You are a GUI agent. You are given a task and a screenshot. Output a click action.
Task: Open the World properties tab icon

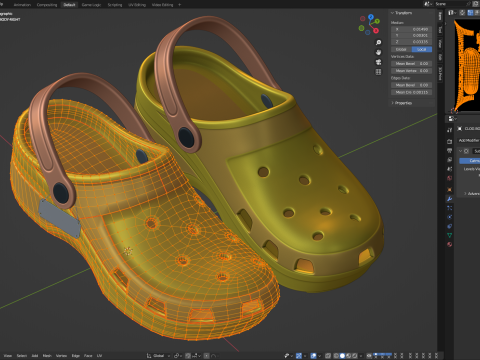pyautogui.click(x=449, y=178)
